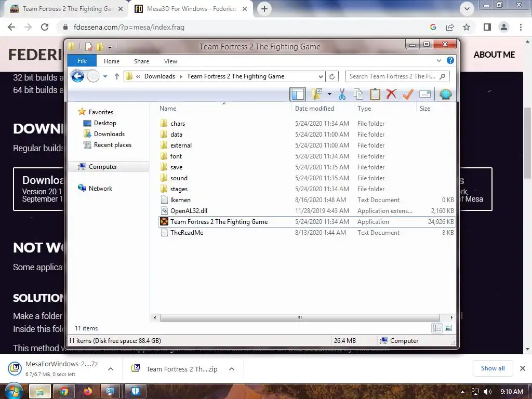Toggle the navigation pane toolbar button
Screen dimensions: 532x399
298,95
